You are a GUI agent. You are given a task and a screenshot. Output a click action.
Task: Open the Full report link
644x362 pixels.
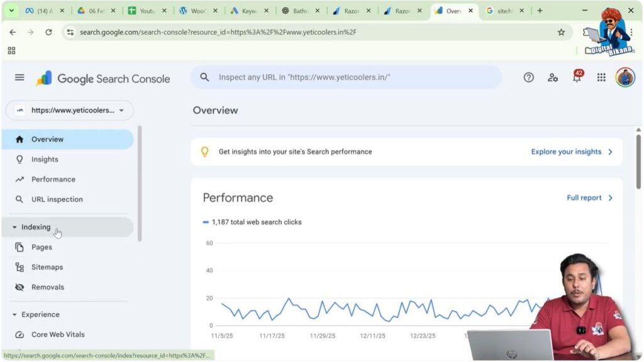pyautogui.click(x=589, y=198)
